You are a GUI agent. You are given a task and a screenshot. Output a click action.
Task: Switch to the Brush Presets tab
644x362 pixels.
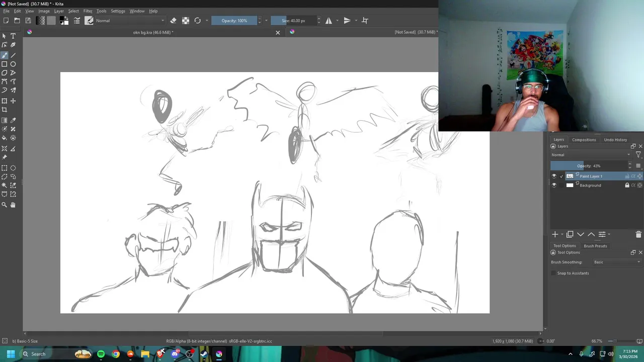click(595, 246)
